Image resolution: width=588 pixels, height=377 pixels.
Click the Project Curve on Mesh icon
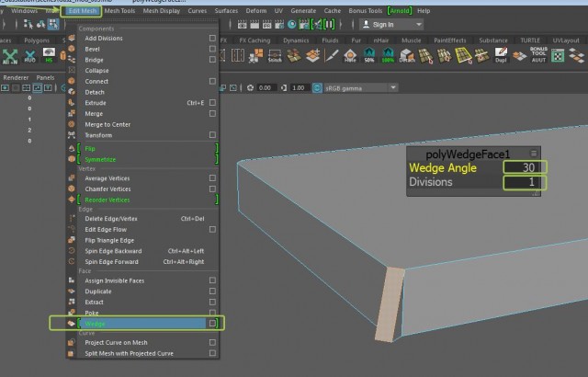[72, 342]
